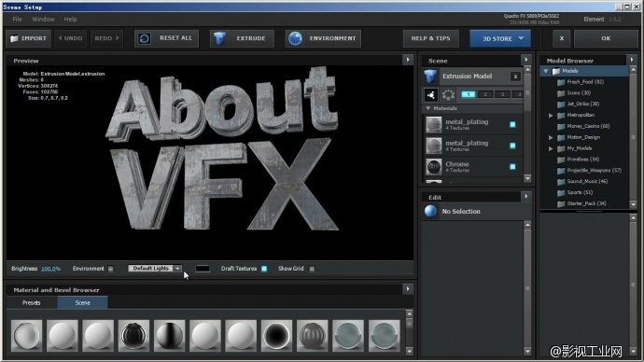
Task: Click the Extrude icon button
Action: [x=220, y=38]
